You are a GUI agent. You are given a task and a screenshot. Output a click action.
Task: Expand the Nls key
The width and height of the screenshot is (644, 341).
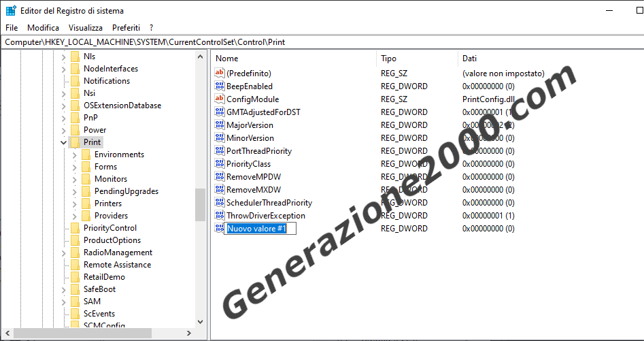coord(64,56)
